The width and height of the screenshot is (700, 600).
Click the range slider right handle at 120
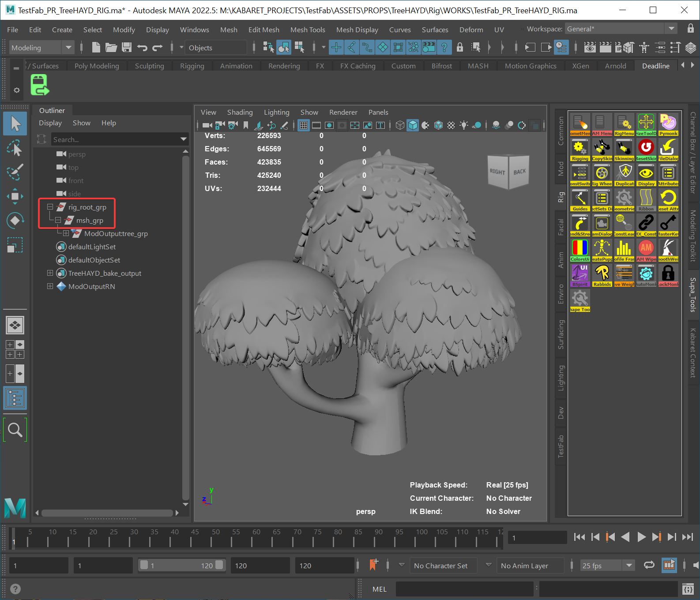pos(219,565)
